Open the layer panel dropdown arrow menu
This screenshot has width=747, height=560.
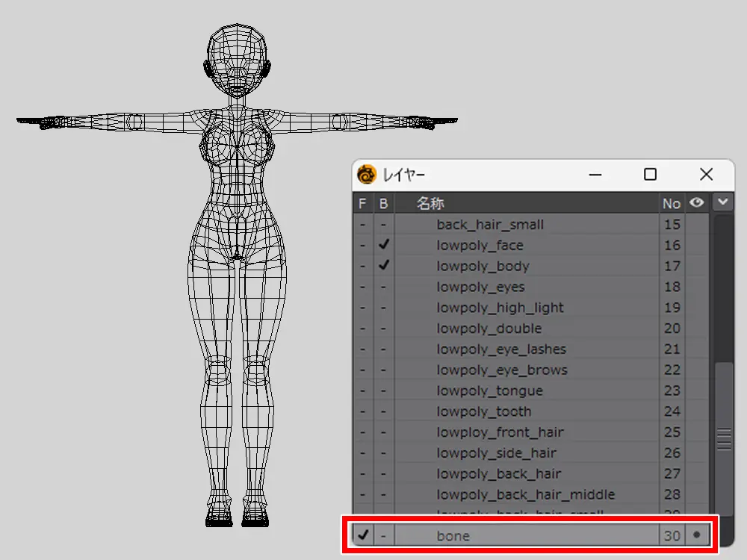click(722, 202)
